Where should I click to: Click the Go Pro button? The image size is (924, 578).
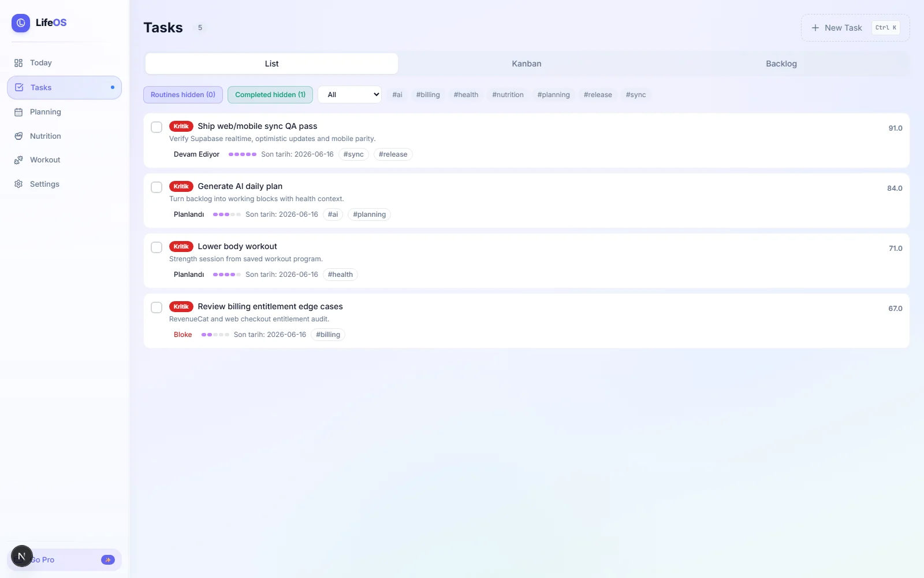tap(64, 560)
